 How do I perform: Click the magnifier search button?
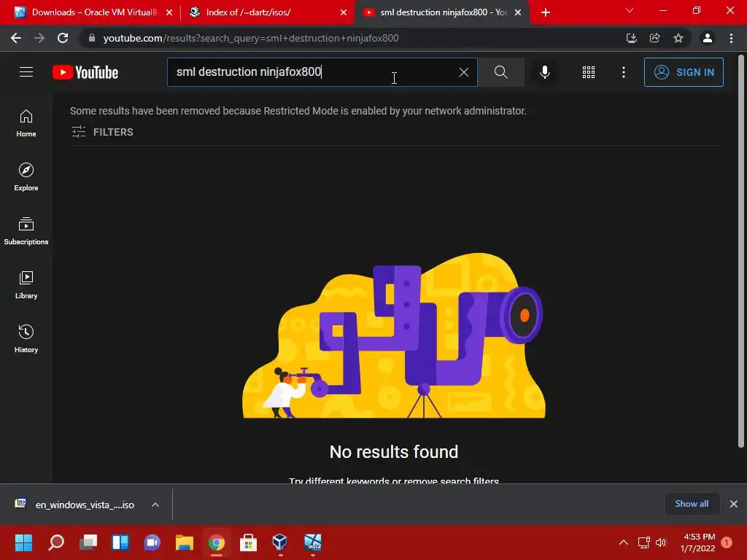point(500,72)
